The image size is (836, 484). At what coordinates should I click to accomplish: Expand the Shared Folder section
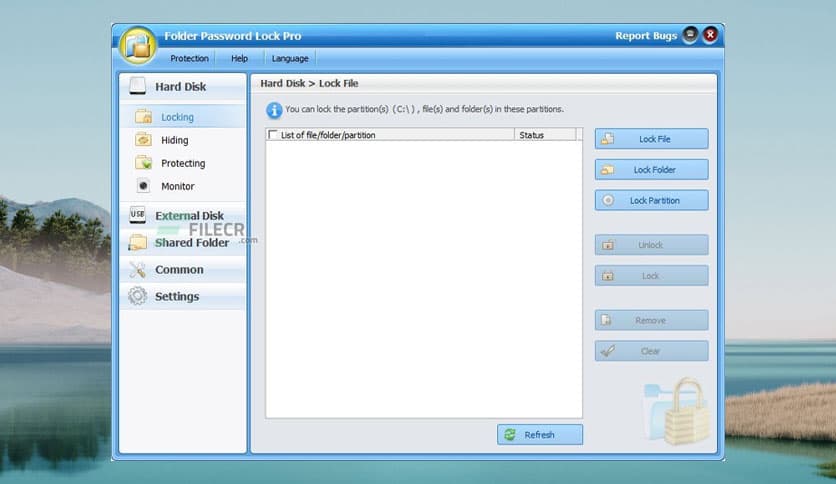coord(182,243)
